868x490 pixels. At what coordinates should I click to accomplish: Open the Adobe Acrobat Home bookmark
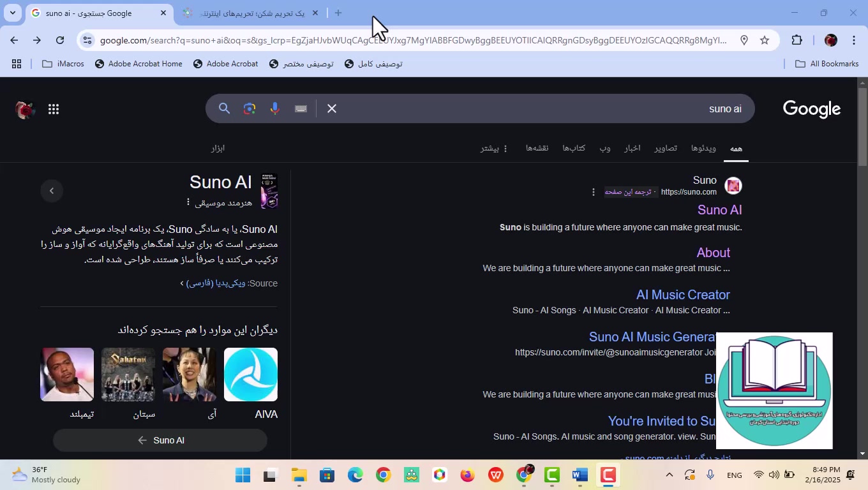point(138,64)
